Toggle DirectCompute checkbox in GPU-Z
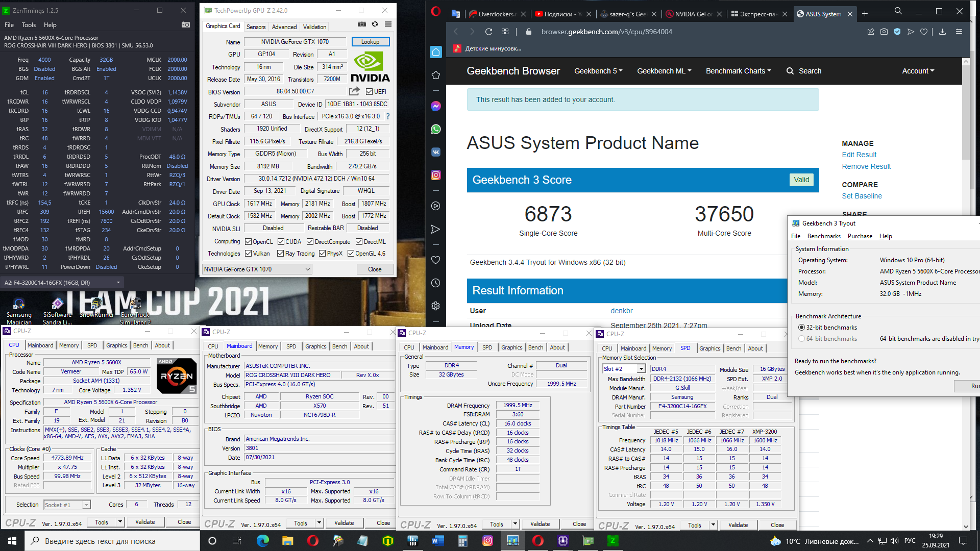980x551 pixels. point(310,242)
